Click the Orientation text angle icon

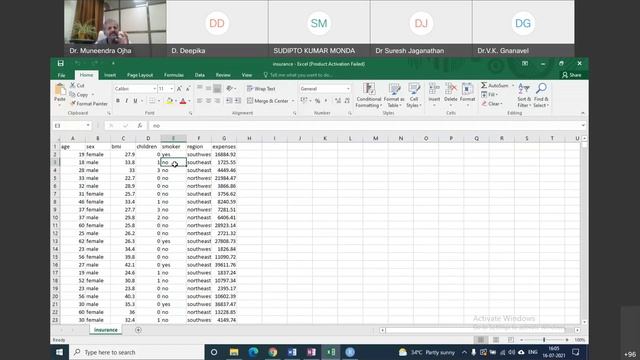pyautogui.click(x=230, y=88)
